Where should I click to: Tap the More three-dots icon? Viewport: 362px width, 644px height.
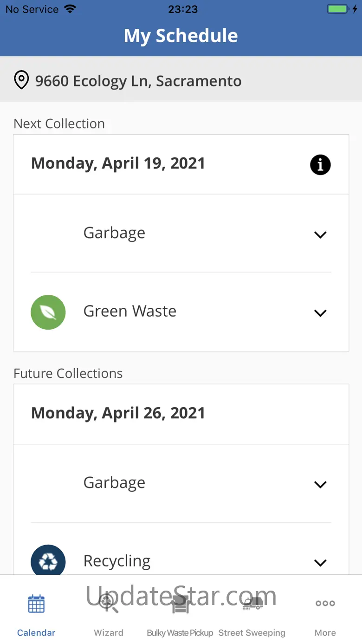pos(325,604)
